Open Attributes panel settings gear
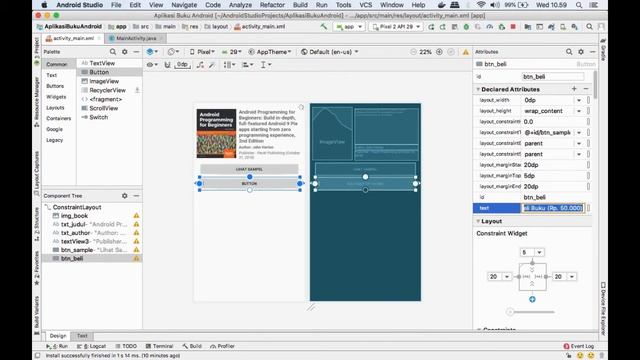 click(581, 52)
